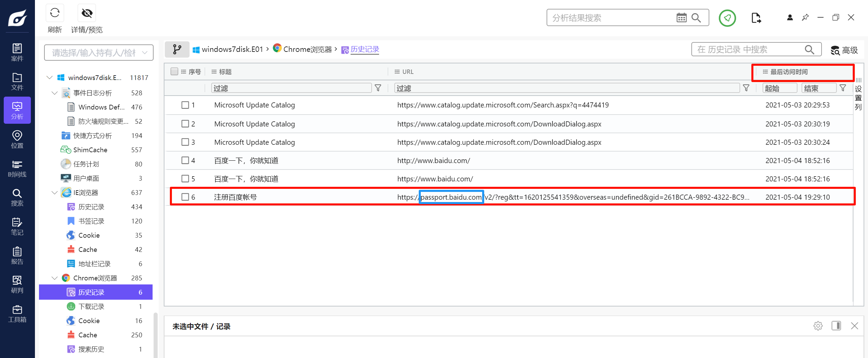Open the 工具箱 toolbox sidebar icon
The width and height of the screenshot is (868, 358).
[17, 314]
